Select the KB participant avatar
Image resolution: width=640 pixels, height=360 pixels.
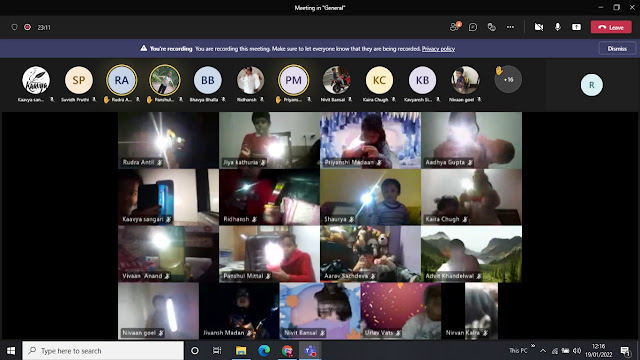tap(422, 80)
